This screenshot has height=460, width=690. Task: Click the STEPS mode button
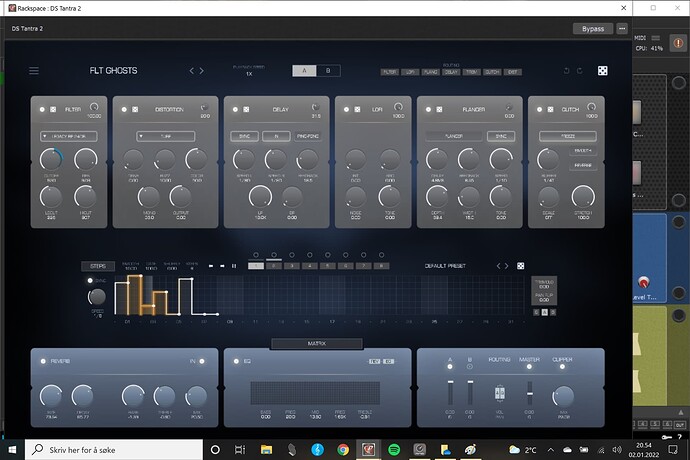coord(98,266)
